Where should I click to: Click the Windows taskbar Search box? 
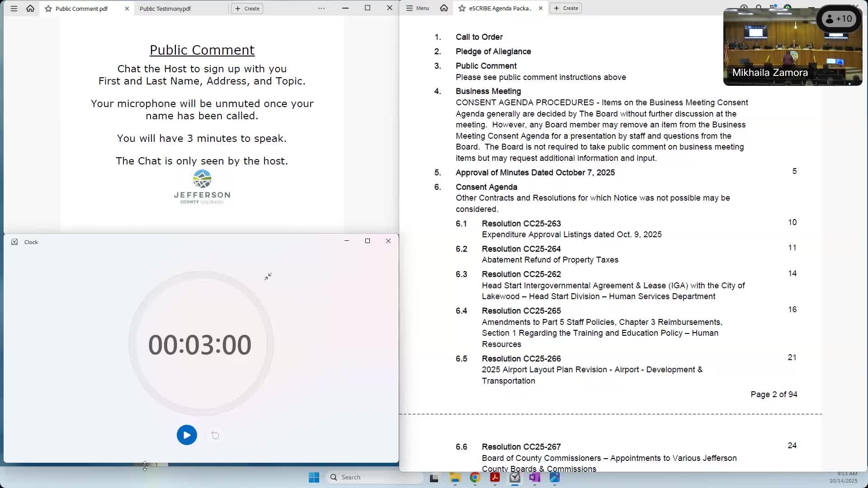coord(375,477)
